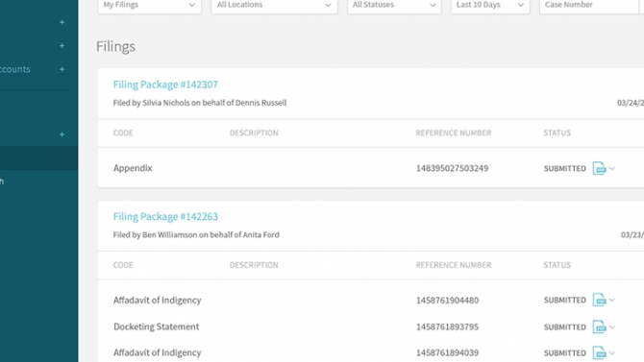The image size is (644, 362).
Task: Expand the topmost sidebar plus icon
Action: 62,22
